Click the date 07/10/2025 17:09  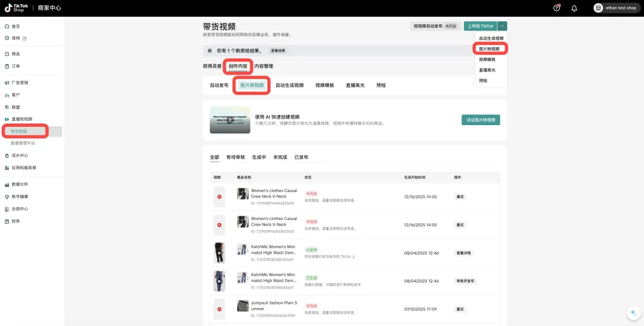tap(420, 309)
